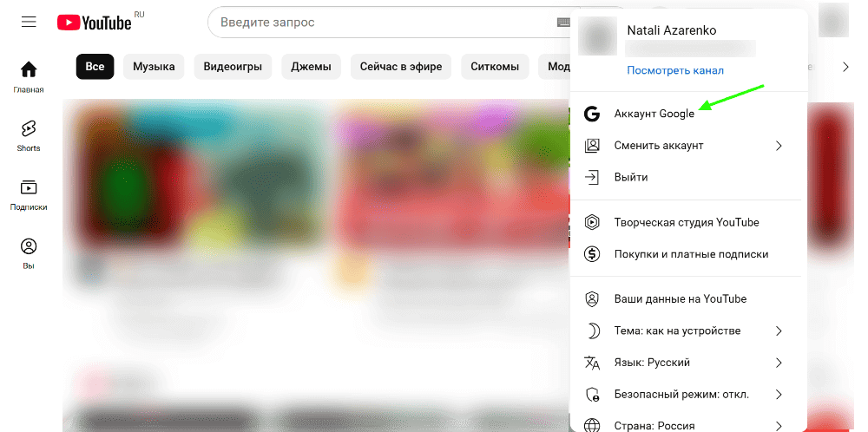Image resolution: width=868 pixels, height=432 pixels.
Task: Select the Видеоигры filter chip
Action: [233, 67]
